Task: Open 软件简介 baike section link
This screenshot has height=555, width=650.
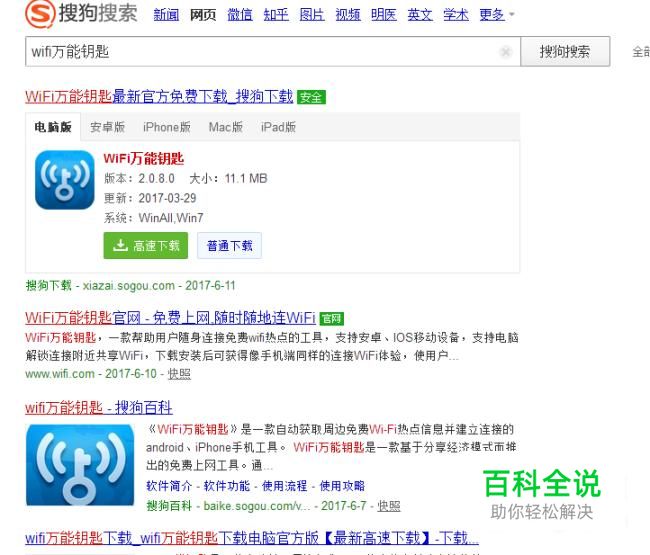Action: pos(169,486)
